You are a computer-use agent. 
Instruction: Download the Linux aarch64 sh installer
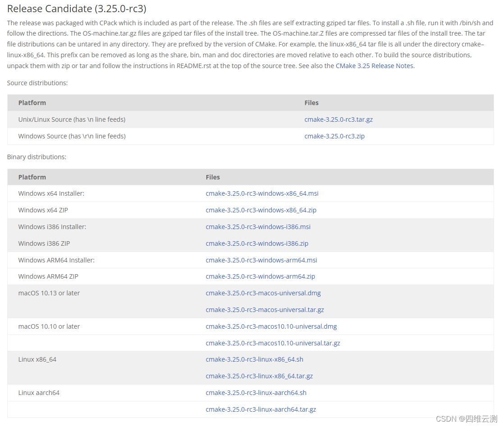click(256, 392)
